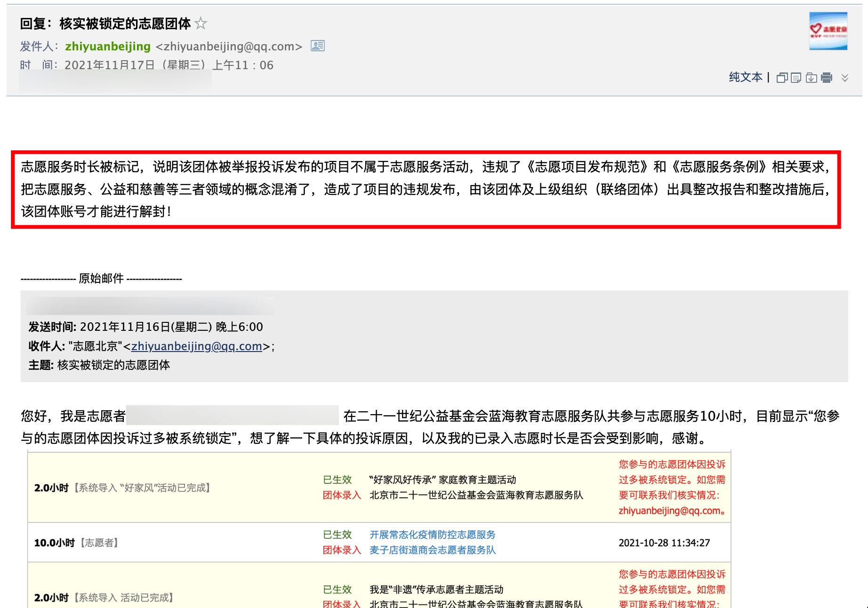868x608 pixels.
Task: Click “好家风好传承” 家庭教育主题活动 text
Action: coord(442,480)
